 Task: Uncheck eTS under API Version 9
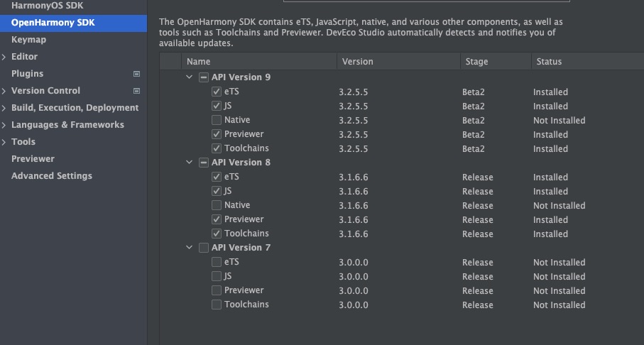217,92
